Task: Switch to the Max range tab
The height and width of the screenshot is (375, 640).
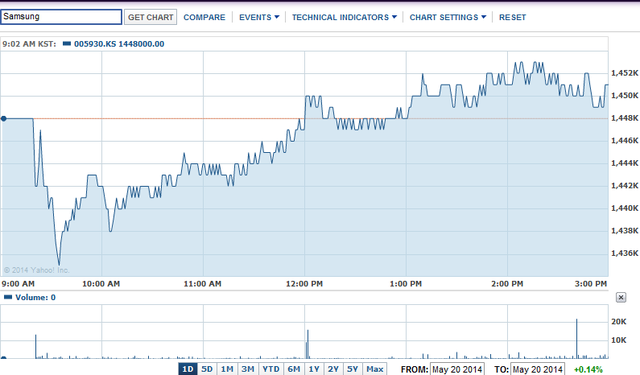Action: pos(375,369)
